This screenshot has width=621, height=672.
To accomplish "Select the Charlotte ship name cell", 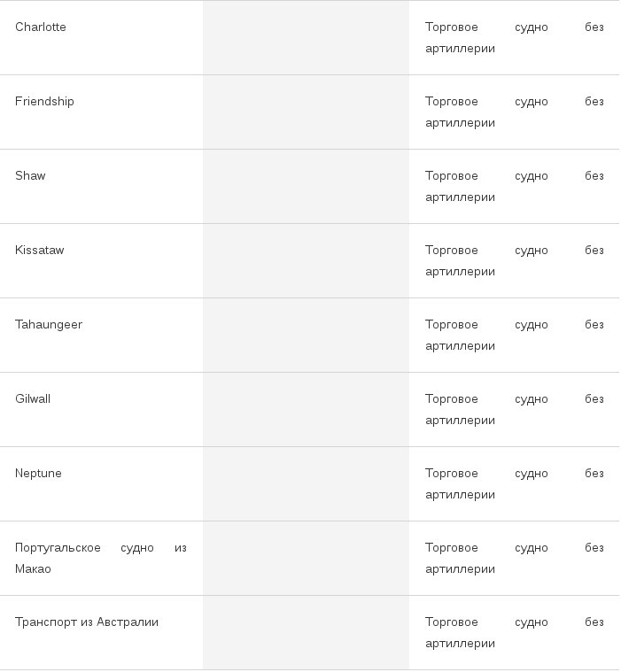I will click(102, 38).
